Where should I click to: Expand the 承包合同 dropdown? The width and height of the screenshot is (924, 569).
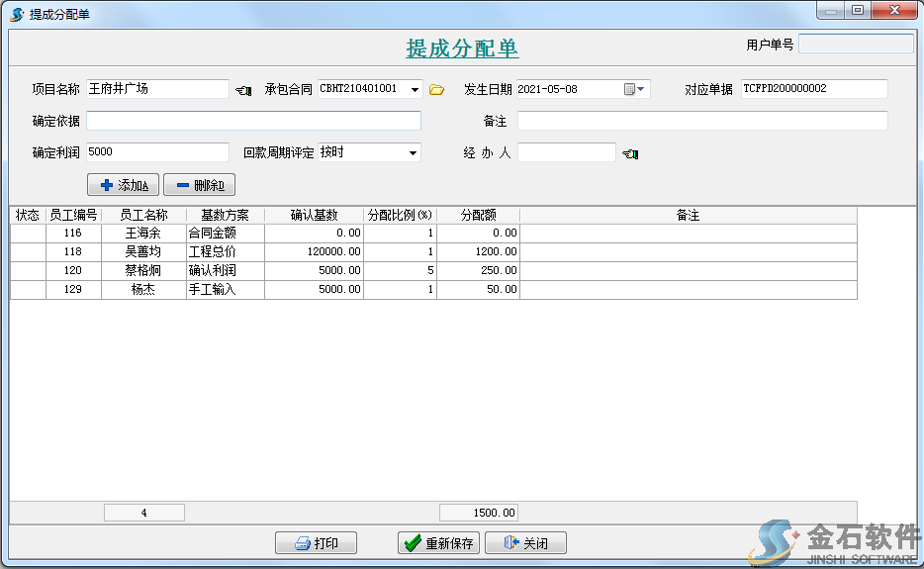tap(414, 89)
